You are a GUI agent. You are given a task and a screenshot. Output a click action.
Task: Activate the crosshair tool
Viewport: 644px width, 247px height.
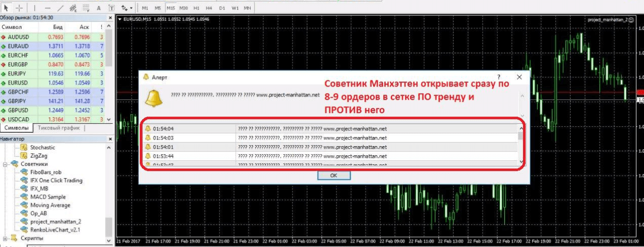coord(19,8)
